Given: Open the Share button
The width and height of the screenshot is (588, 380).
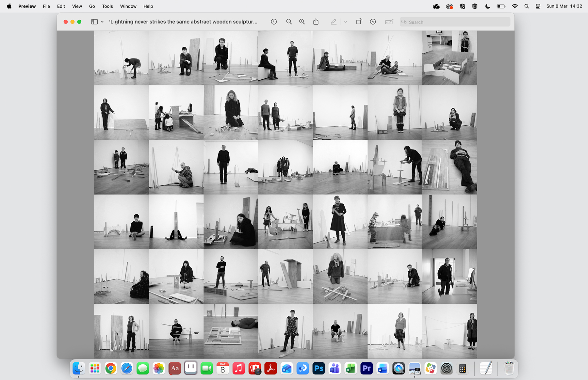Looking at the screenshot, I should point(316,22).
